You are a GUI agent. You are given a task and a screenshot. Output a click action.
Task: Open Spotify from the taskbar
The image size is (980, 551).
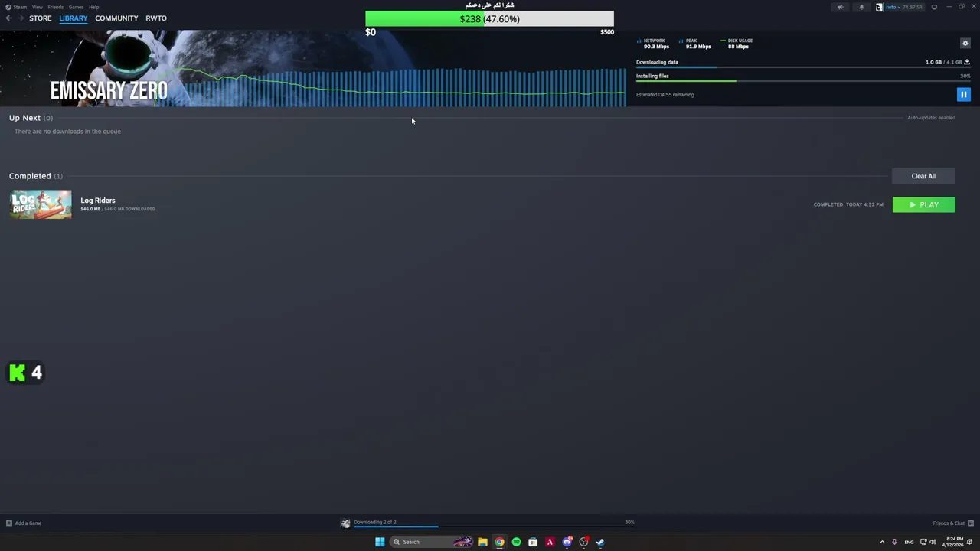(x=516, y=542)
